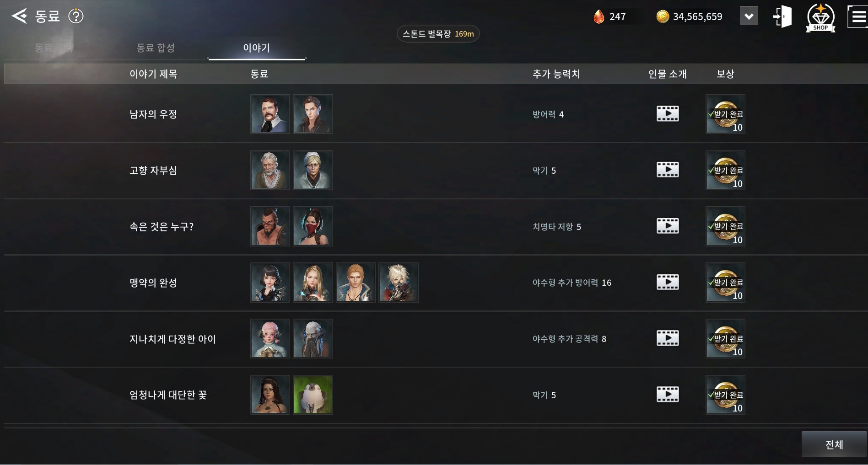
Task: Select the red-masked woman companion portrait
Action: pyautogui.click(x=313, y=226)
